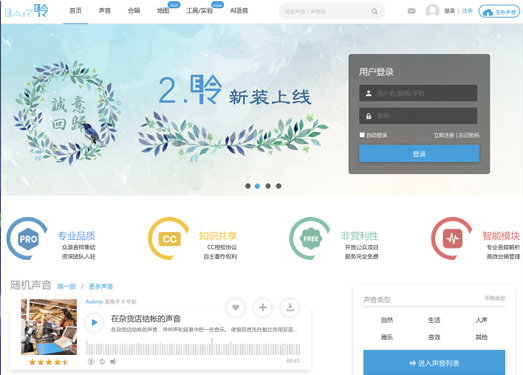Click the user avatar icon

point(432,11)
